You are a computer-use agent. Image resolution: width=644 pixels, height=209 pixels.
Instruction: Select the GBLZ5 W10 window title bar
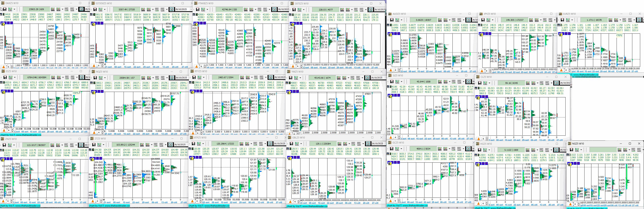coord(325,137)
